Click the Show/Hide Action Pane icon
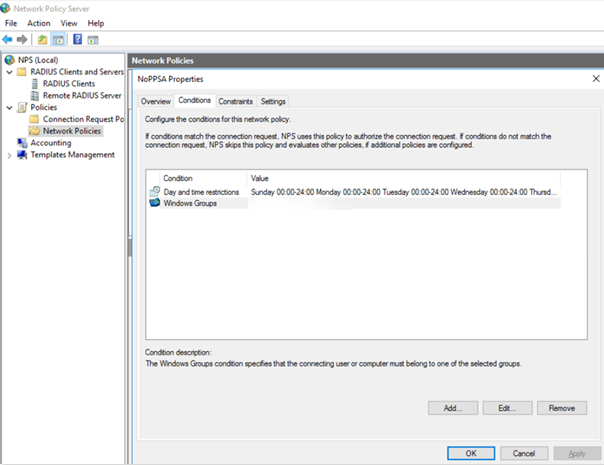Screen dimensions: 604x465 pyautogui.click(x=93, y=39)
